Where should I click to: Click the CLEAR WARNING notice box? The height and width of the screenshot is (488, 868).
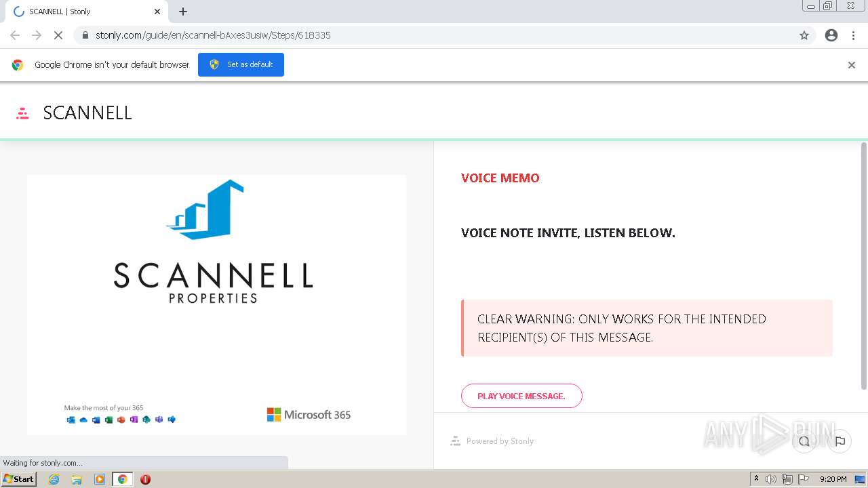click(x=647, y=328)
